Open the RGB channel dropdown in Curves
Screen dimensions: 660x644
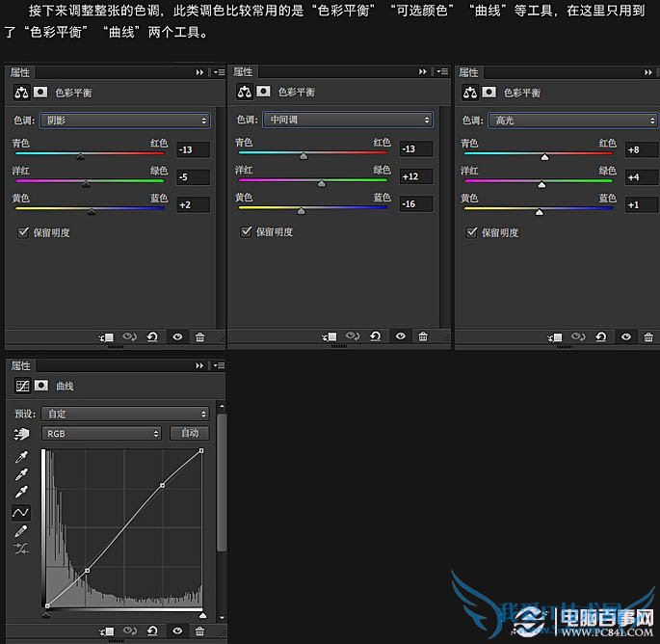coord(101,434)
